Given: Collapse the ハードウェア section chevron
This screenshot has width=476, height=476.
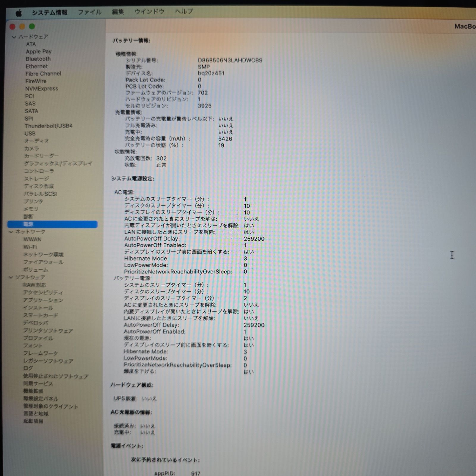Looking at the screenshot, I should pos(14,37).
